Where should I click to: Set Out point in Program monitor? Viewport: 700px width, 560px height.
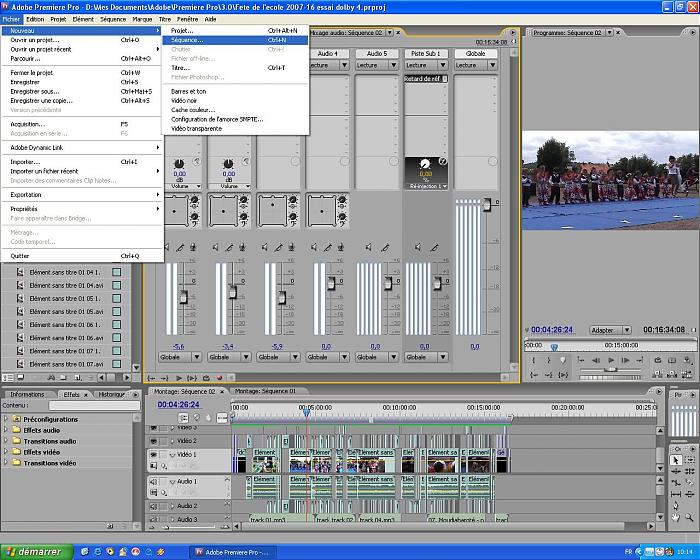[x=549, y=360]
